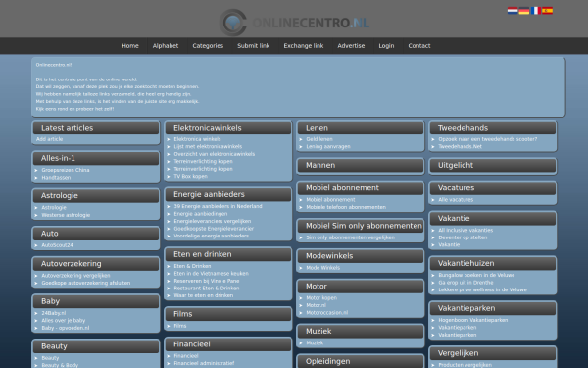This screenshot has height=368, width=588.
Task: Open Reserveren bij Vino e Pane
Action: coord(206,281)
